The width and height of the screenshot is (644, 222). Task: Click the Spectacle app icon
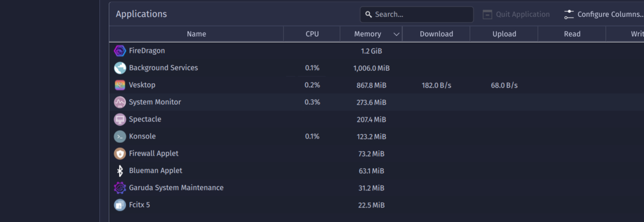(120, 119)
